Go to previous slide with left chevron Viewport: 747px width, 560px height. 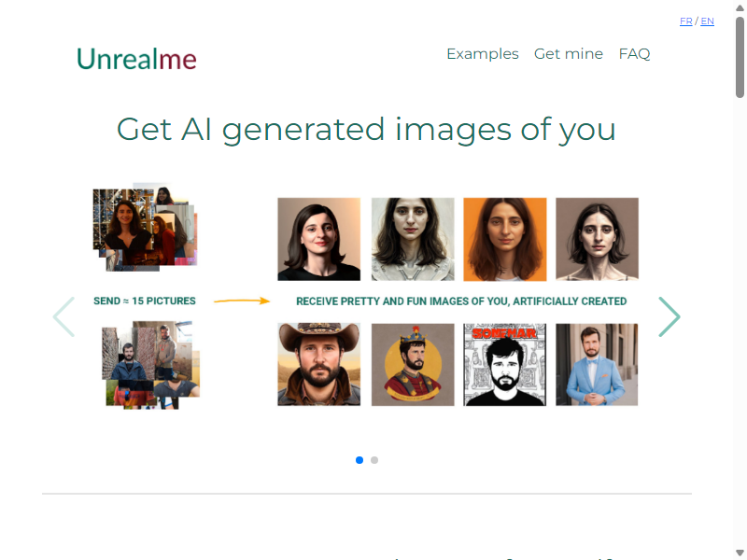[63, 316]
